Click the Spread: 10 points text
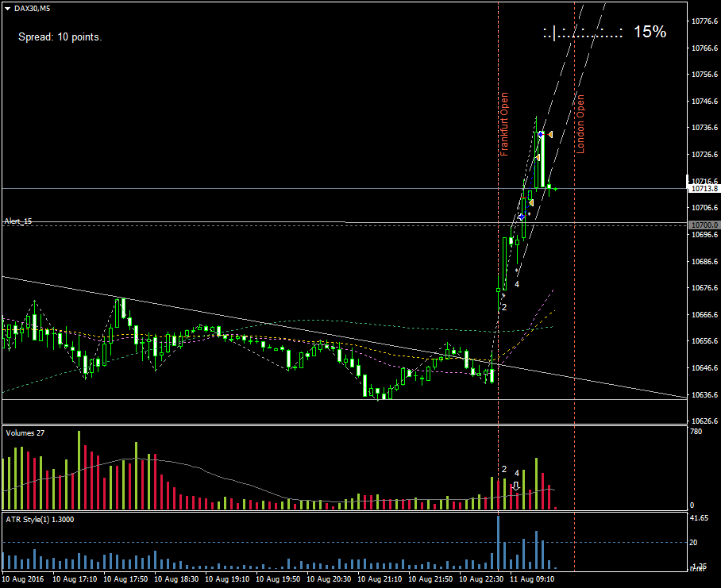 (x=60, y=37)
